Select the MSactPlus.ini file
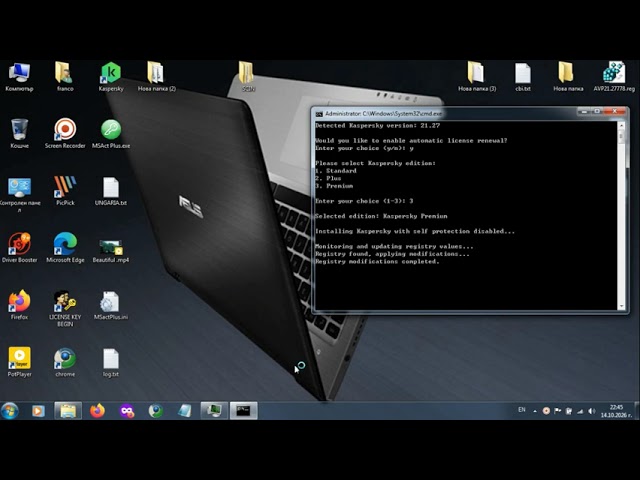Viewport: 640px width, 480px height. [111, 305]
